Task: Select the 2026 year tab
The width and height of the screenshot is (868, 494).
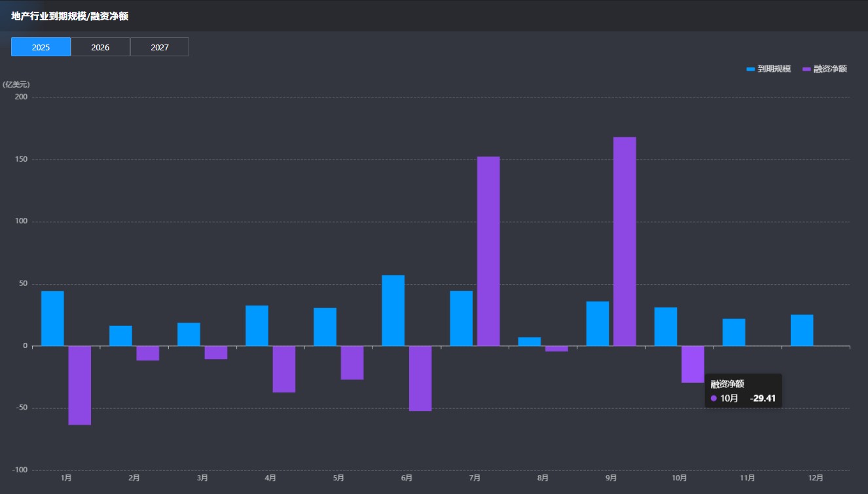Action: [100, 47]
